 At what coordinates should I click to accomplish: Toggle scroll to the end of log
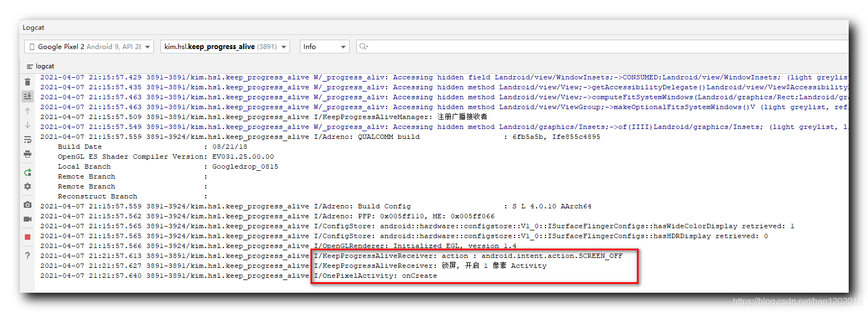point(28,96)
